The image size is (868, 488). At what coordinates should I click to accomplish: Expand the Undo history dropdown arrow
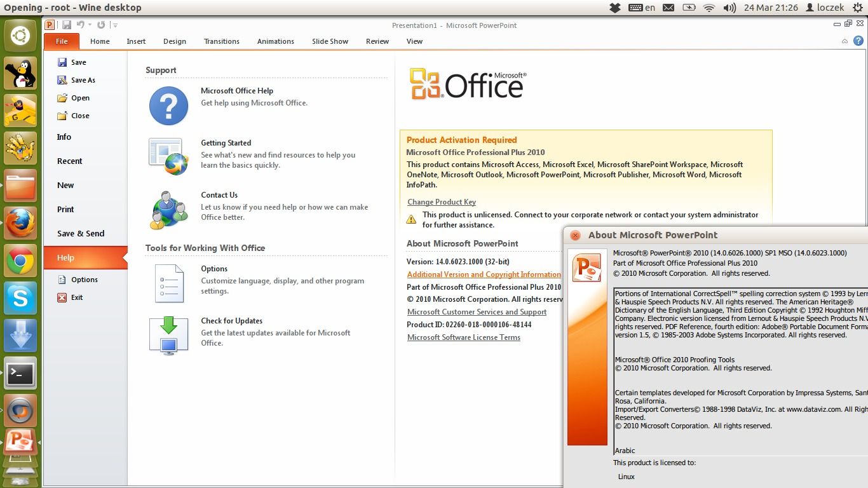[x=90, y=25]
